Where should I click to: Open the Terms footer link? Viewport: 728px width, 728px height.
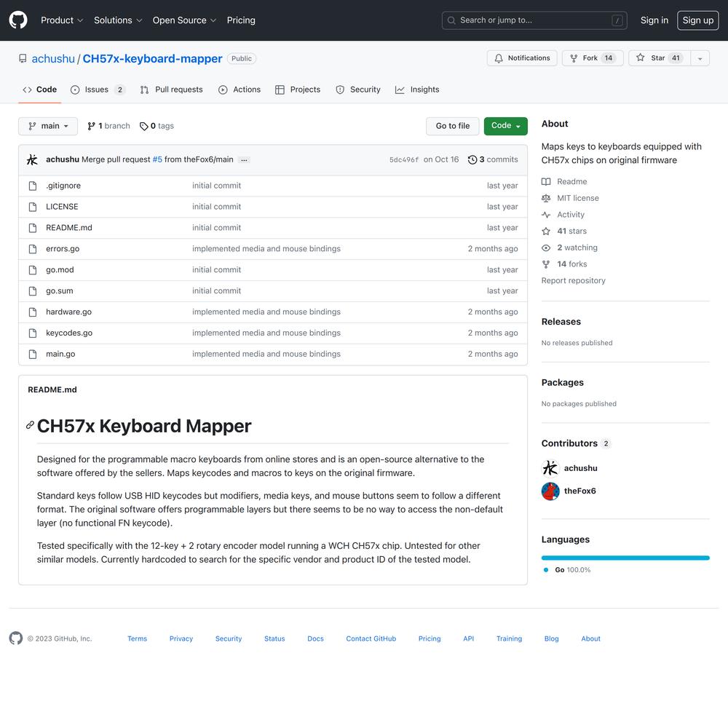pyautogui.click(x=137, y=638)
